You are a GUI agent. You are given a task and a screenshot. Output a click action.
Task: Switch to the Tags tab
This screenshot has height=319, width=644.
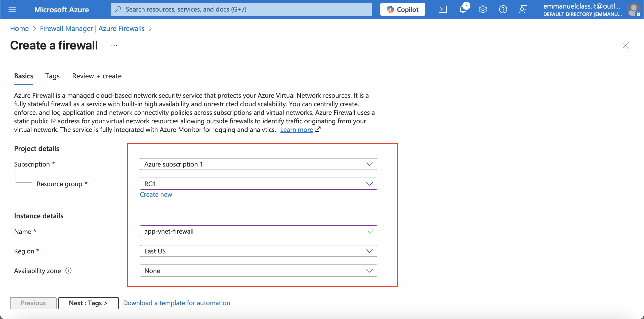point(52,76)
